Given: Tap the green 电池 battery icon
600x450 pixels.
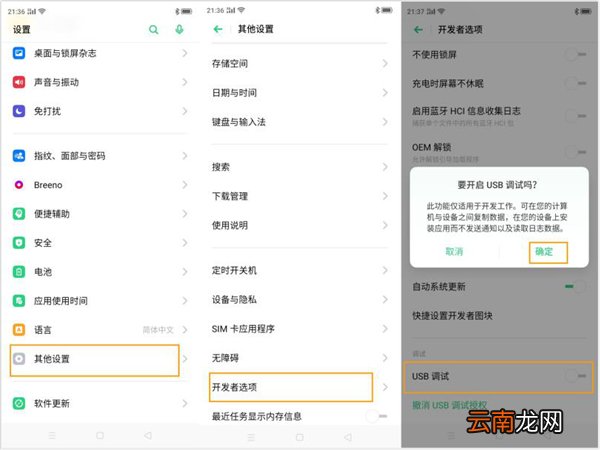Looking at the screenshot, I should [x=19, y=272].
